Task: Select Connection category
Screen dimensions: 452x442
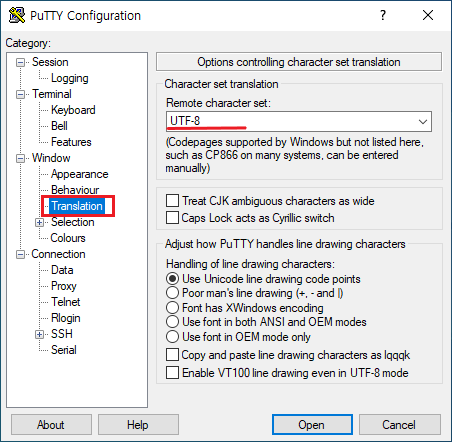Action: click(x=58, y=254)
